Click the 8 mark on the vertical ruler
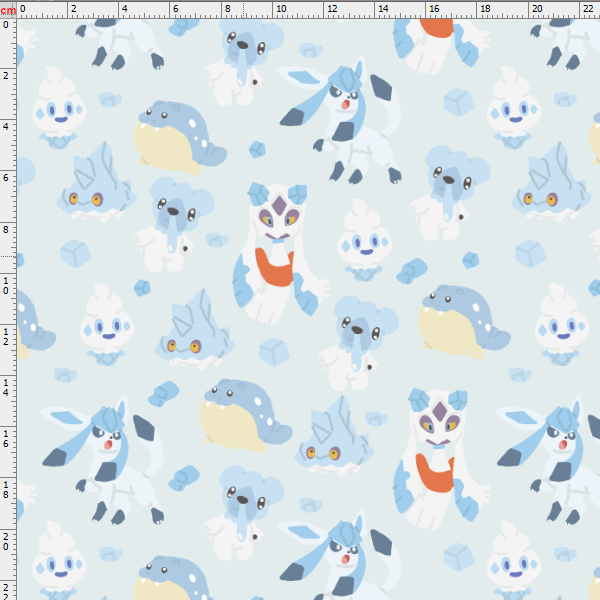600x600 pixels. tap(7, 229)
